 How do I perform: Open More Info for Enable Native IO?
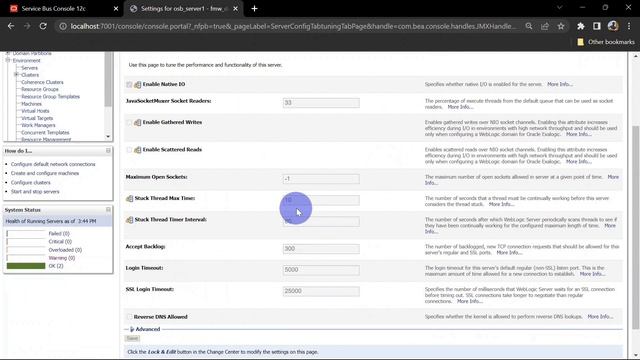560,84
